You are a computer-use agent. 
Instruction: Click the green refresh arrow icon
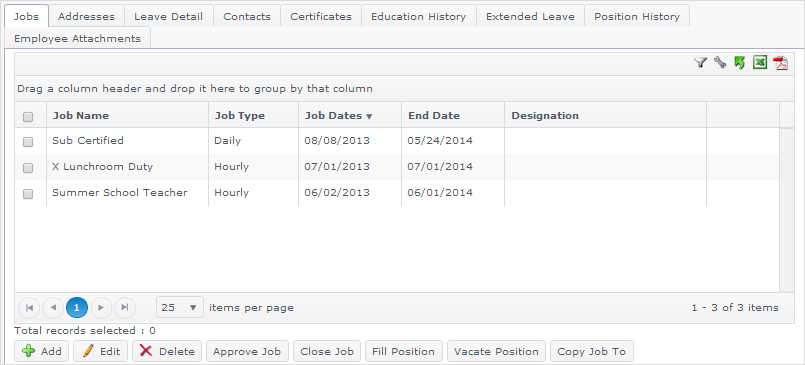[x=739, y=63]
